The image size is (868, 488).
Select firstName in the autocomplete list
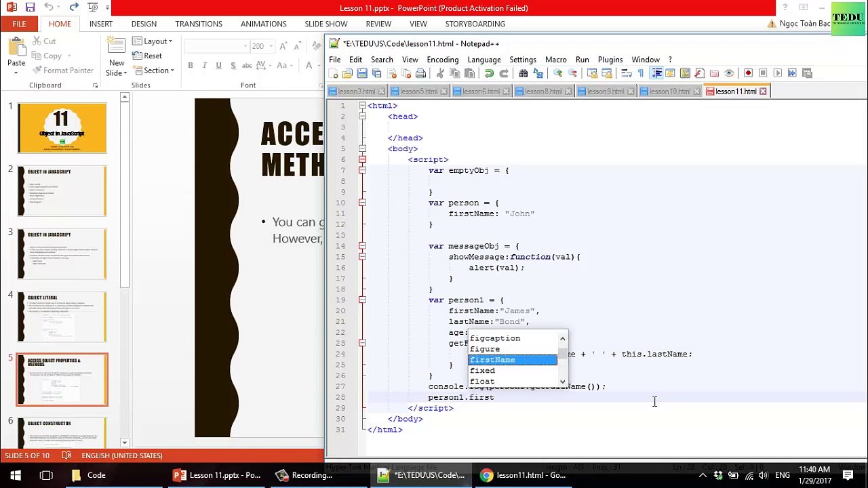tap(513, 360)
